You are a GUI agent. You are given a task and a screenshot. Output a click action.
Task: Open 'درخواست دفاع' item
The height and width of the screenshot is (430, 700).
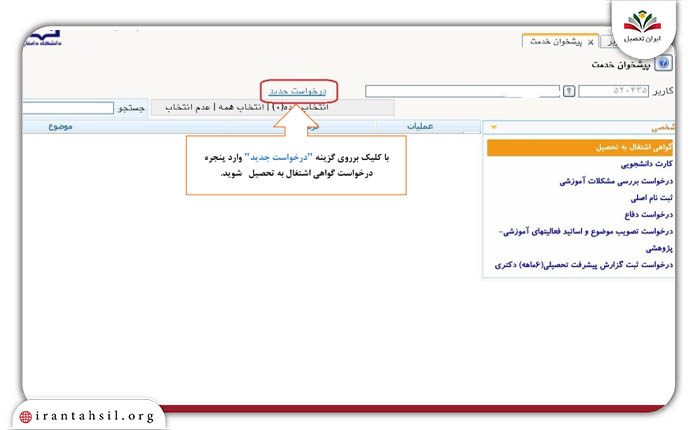[648, 214]
